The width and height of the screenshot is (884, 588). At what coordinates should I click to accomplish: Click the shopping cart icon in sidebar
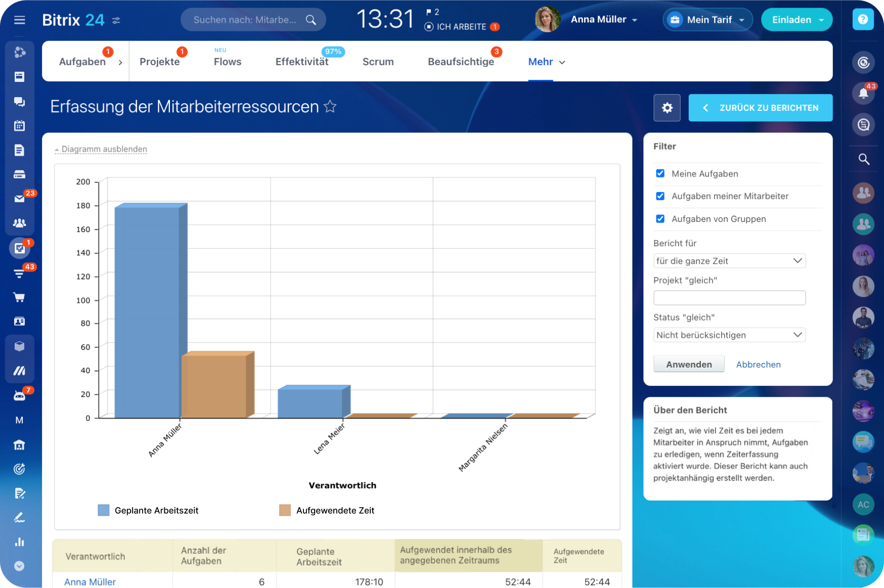[x=19, y=297]
